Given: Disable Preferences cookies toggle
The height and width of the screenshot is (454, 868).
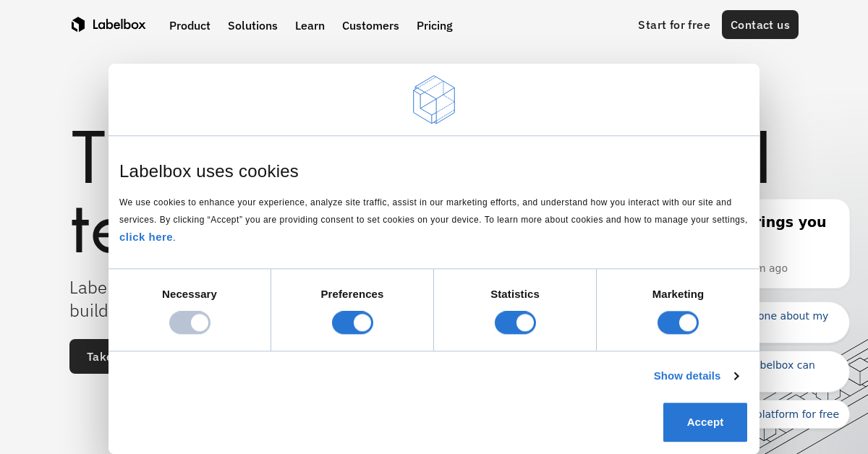Looking at the screenshot, I should 352,322.
